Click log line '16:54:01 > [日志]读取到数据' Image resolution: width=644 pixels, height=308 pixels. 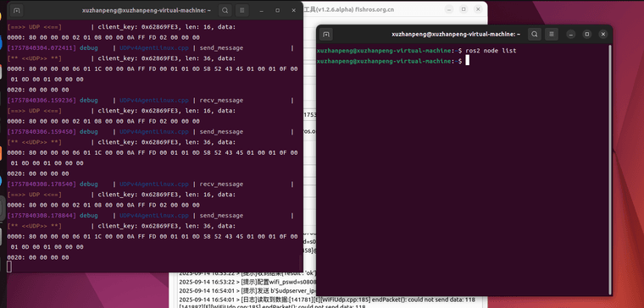coord(327,300)
